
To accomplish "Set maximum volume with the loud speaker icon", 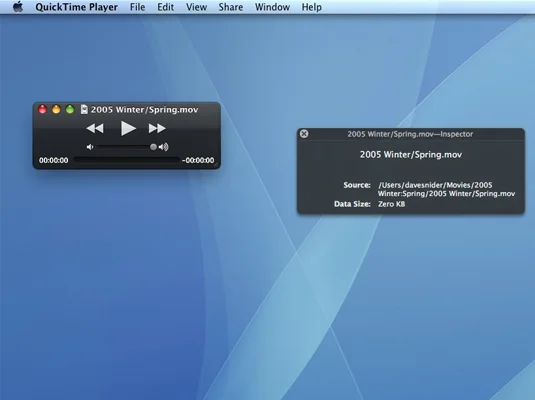I will click(164, 147).
